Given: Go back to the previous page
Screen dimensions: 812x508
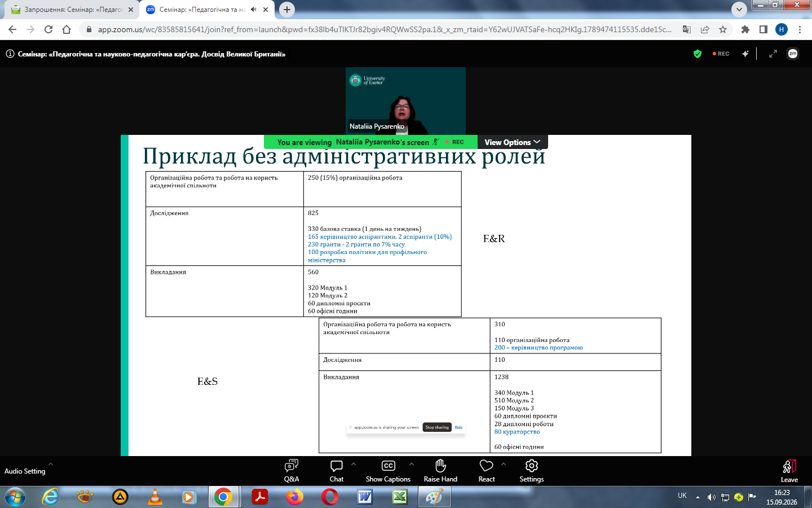Looking at the screenshot, I should (x=12, y=29).
